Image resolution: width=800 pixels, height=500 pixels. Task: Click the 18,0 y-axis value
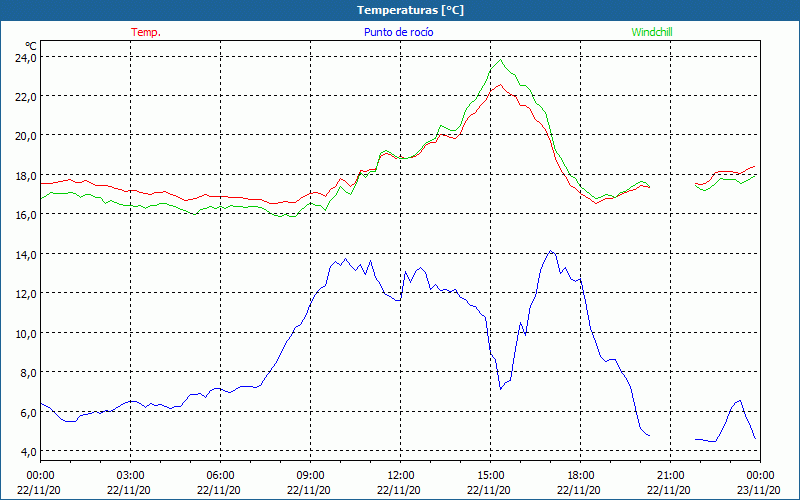(x=24, y=176)
